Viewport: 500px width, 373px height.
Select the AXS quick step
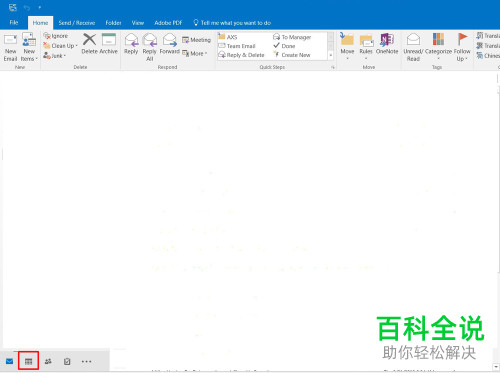(x=228, y=37)
